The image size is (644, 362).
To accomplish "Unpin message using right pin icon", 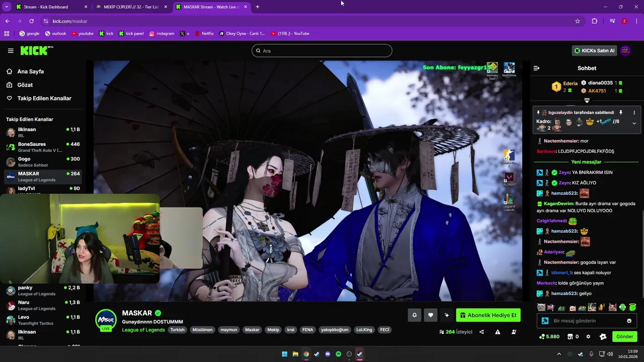I will click(621, 113).
